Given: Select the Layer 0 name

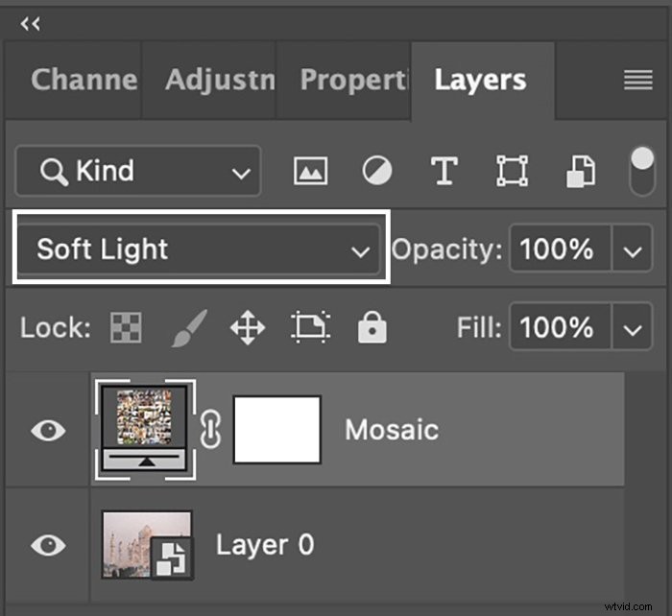Looking at the screenshot, I should 265,545.
